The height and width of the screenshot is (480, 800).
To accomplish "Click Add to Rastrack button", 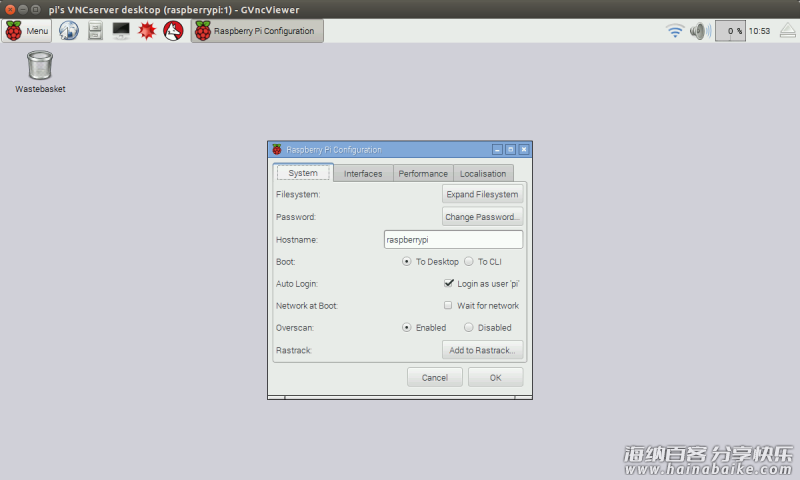I will 482,350.
